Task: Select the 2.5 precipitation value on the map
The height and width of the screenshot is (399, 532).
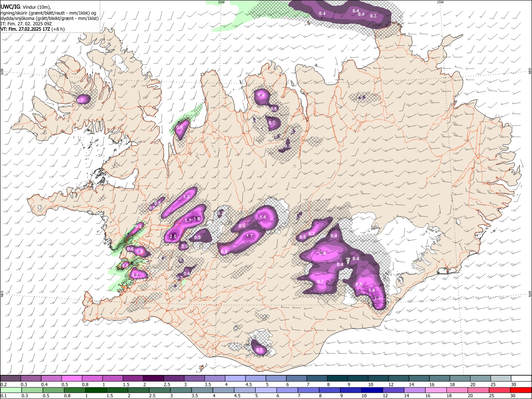Action: coord(173,236)
